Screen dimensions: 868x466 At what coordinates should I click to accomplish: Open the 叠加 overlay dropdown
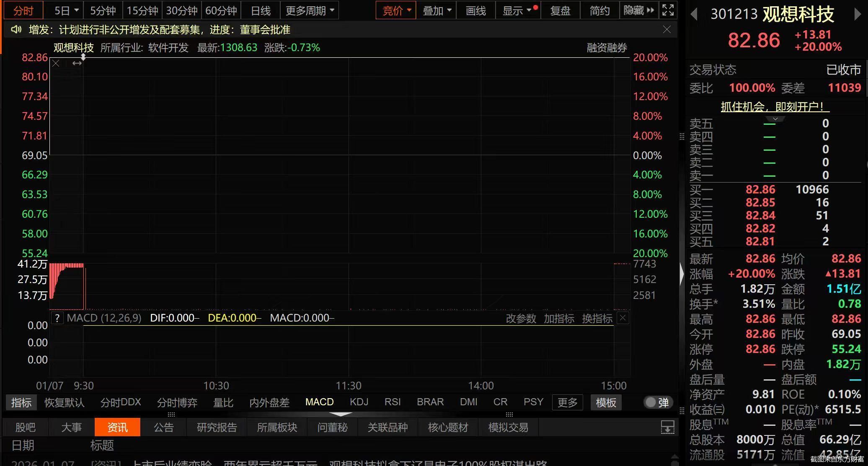coord(437,10)
